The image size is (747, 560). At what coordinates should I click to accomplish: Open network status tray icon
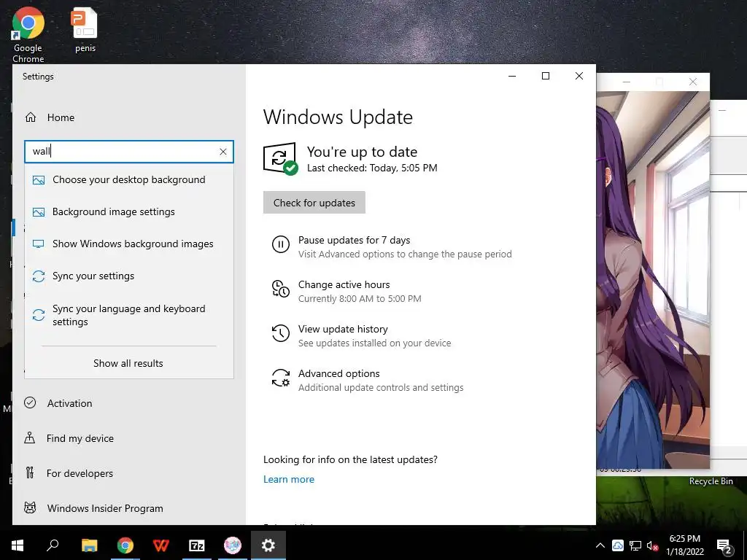[x=635, y=545]
